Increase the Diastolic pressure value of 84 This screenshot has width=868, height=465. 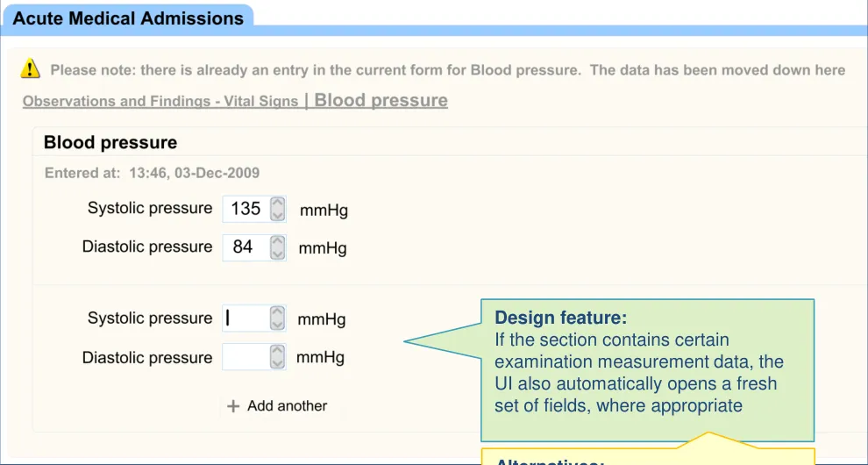(278, 241)
